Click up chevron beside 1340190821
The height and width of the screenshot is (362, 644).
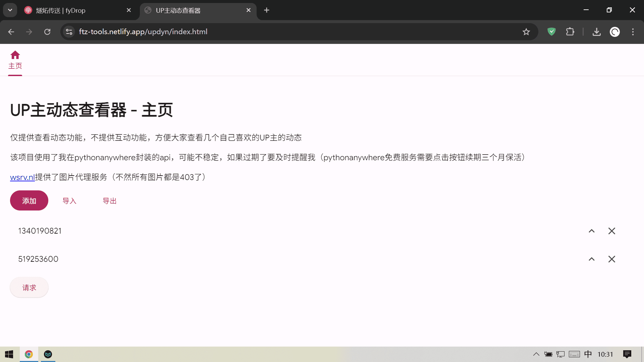coord(591,231)
